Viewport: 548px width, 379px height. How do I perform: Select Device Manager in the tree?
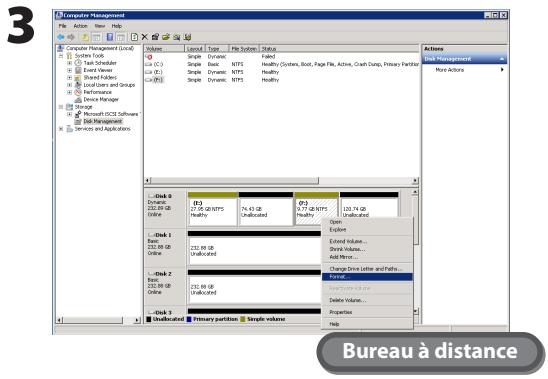pos(101,100)
